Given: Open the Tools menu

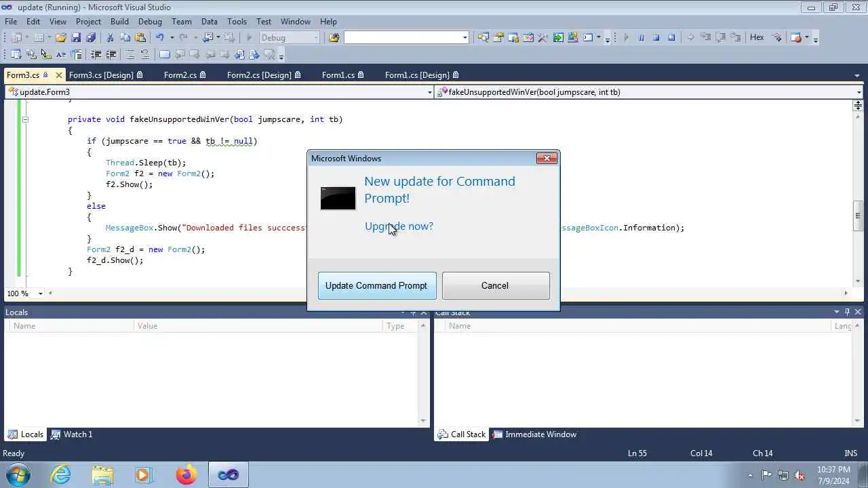Looking at the screenshot, I should (x=237, y=22).
